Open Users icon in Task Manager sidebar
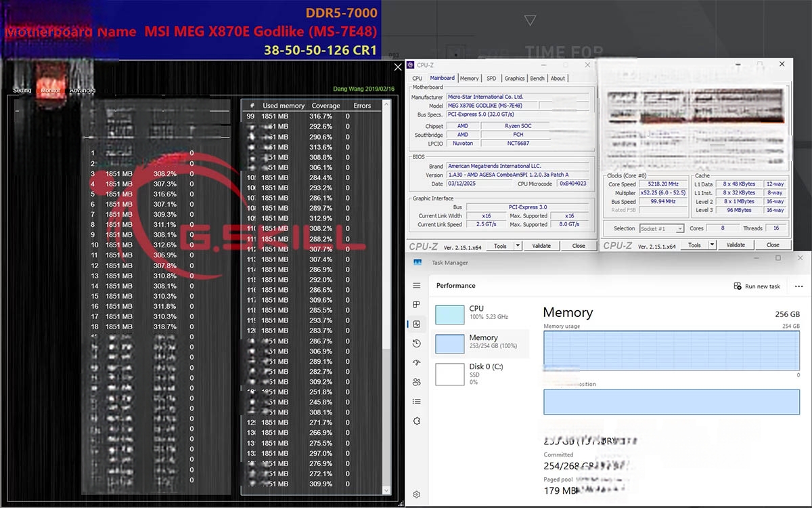Viewport: 812px width, 508px height. 417,382
